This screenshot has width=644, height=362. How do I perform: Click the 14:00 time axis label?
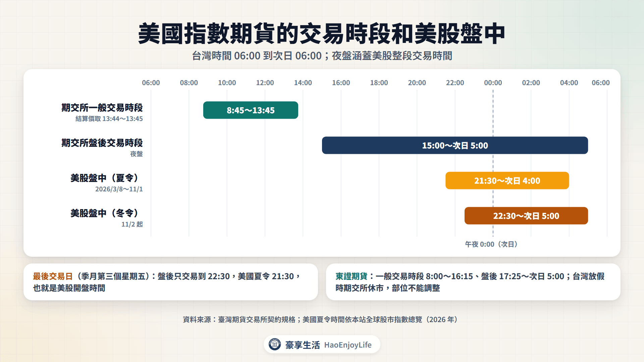tap(303, 83)
